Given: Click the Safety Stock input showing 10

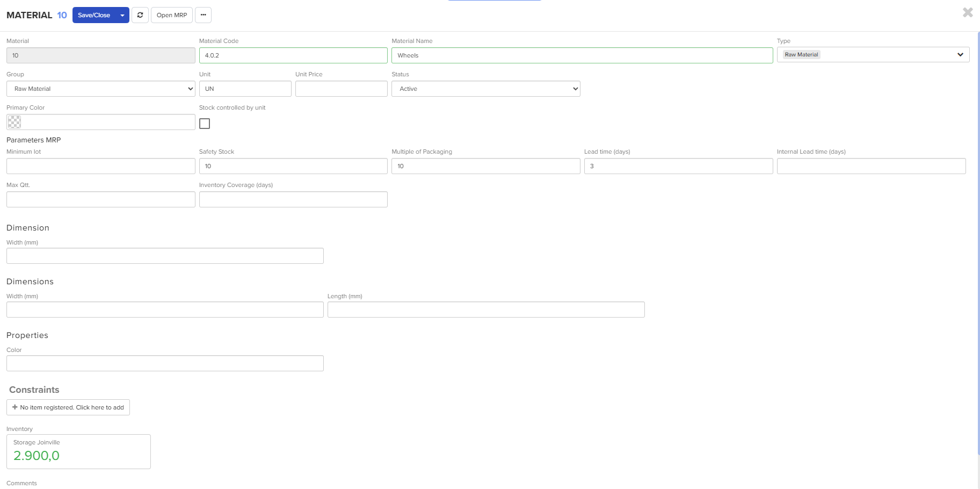Looking at the screenshot, I should pos(293,166).
